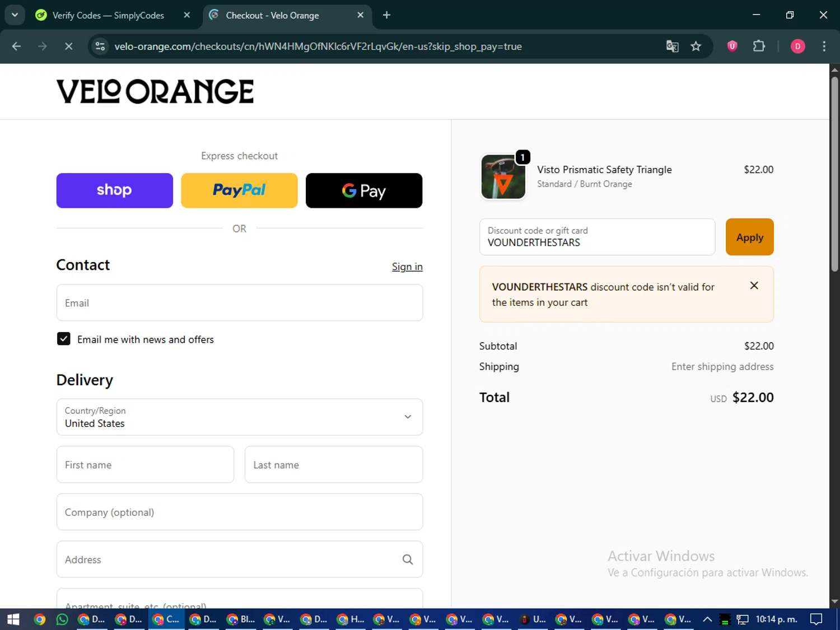Switch to the taskbar window labeled H...
This screenshot has width=840, height=630.
point(351,619)
